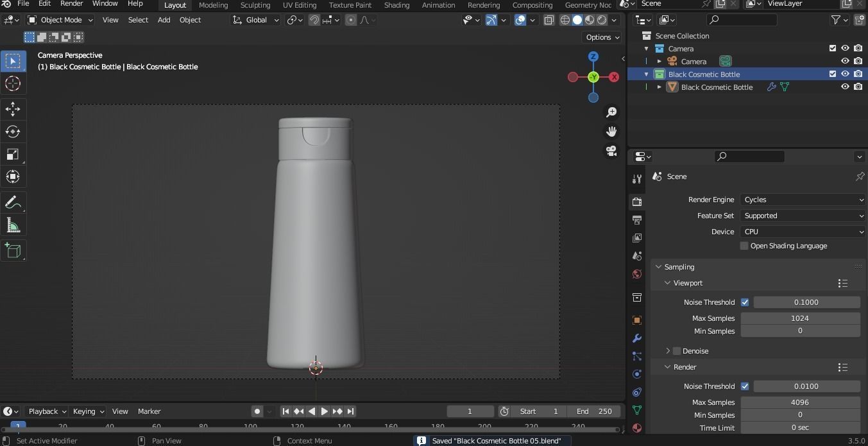This screenshot has height=446, width=868.
Task: Open the Modifiers properties tab
Action: click(x=636, y=338)
